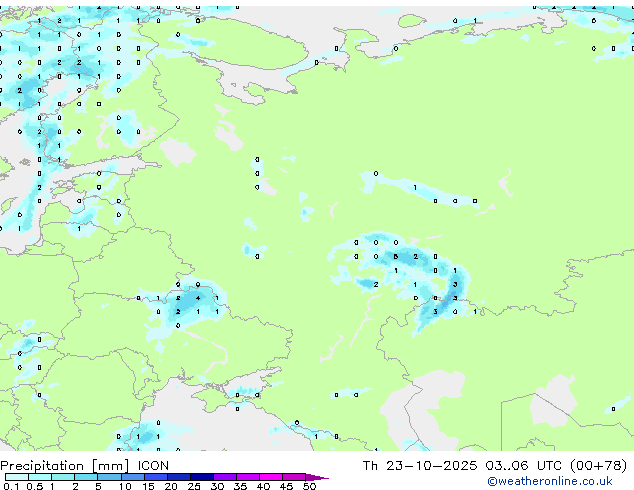
Task: Click the 45–50 mm legend color box
Action: pos(294,477)
